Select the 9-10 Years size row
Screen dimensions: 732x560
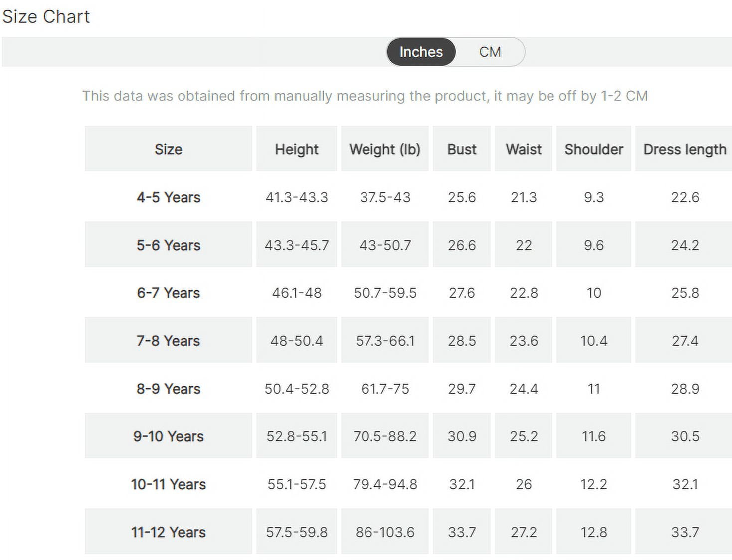408,436
